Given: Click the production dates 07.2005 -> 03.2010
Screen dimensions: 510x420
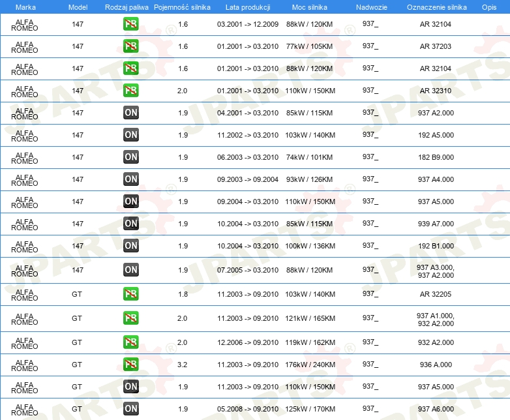Looking at the screenshot, I should [248, 270].
